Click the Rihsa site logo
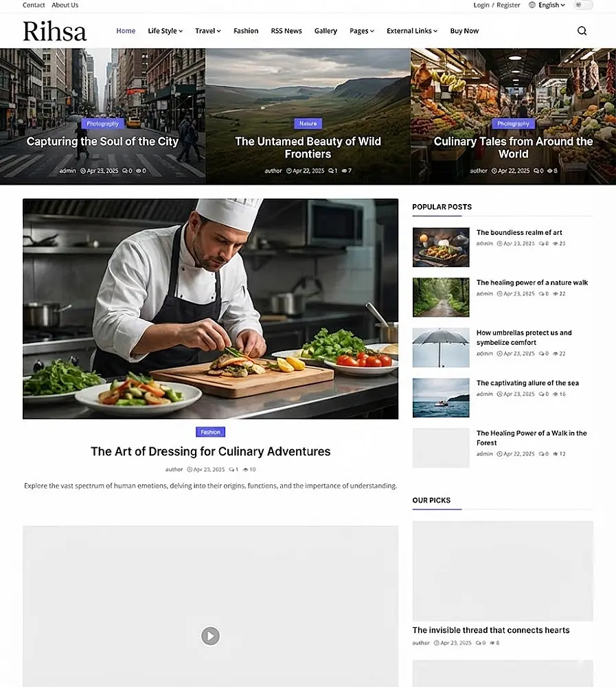 pyautogui.click(x=55, y=31)
